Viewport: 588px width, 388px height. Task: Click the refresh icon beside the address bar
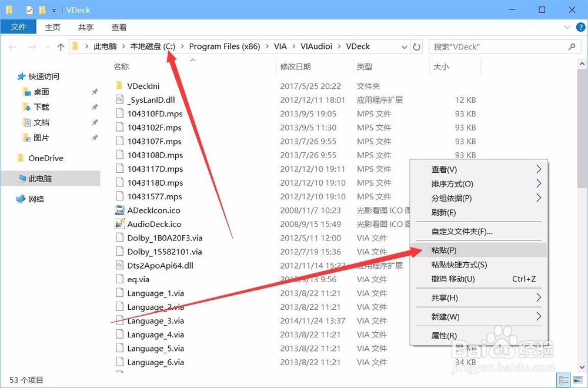(x=417, y=46)
